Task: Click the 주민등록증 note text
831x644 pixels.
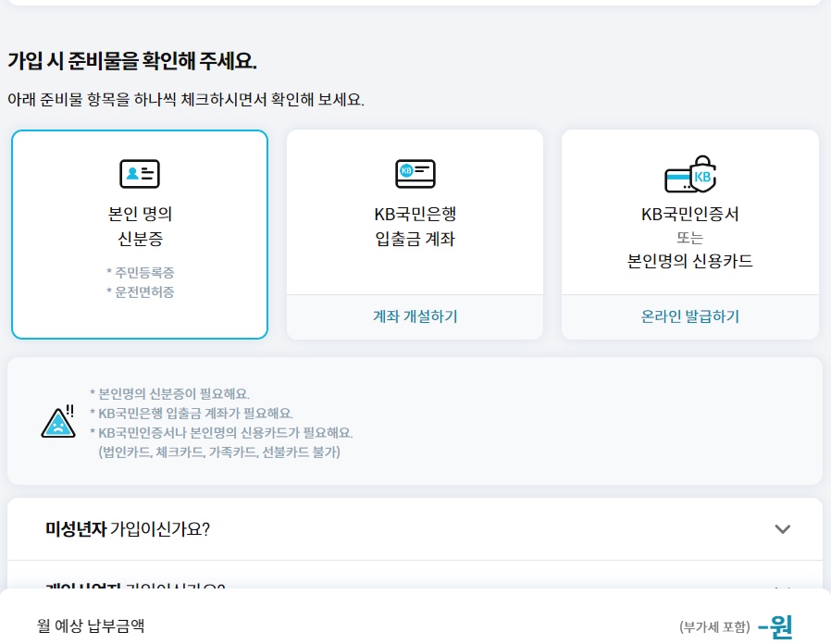Action: (x=141, y=272)
